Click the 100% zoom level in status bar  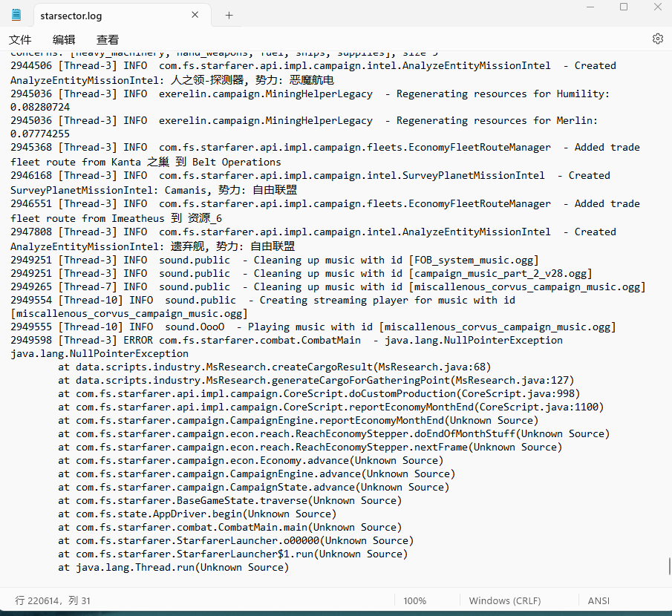point(415,600)
